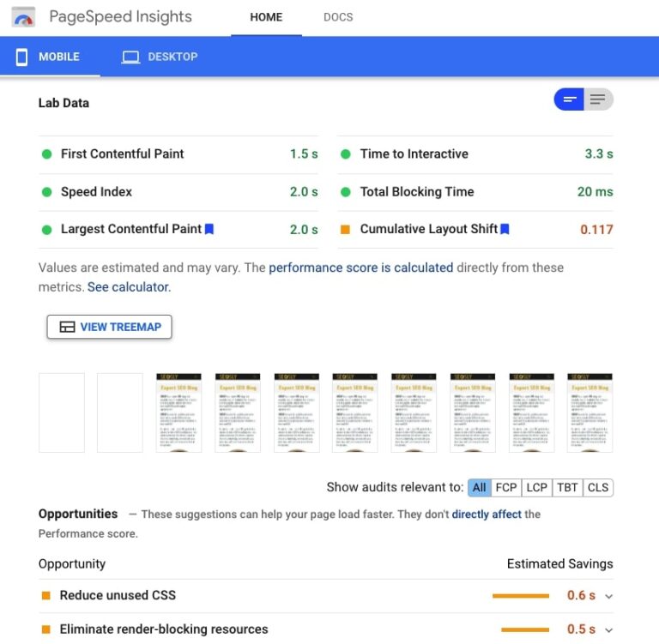Click the render-blocking resources savings bar
The width and height of the screenshot is (659, 644).
click(525, 629)
